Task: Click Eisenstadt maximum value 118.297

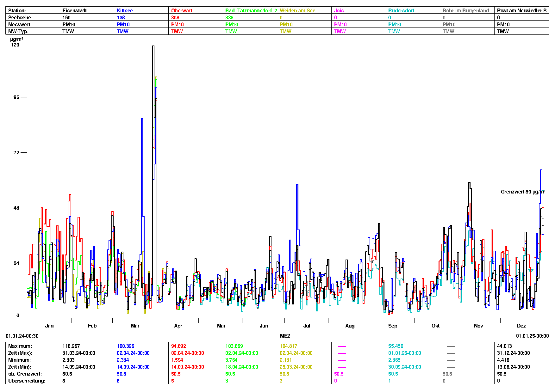Action: (71, 346)
